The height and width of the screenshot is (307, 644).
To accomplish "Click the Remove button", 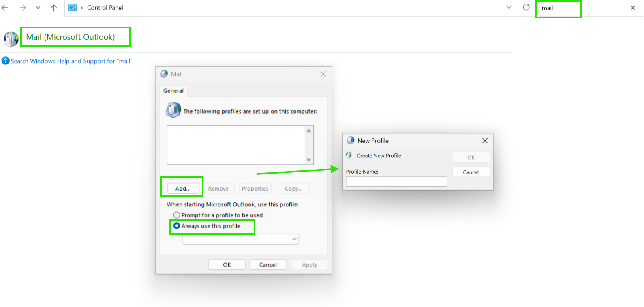I will pos(218,189).
